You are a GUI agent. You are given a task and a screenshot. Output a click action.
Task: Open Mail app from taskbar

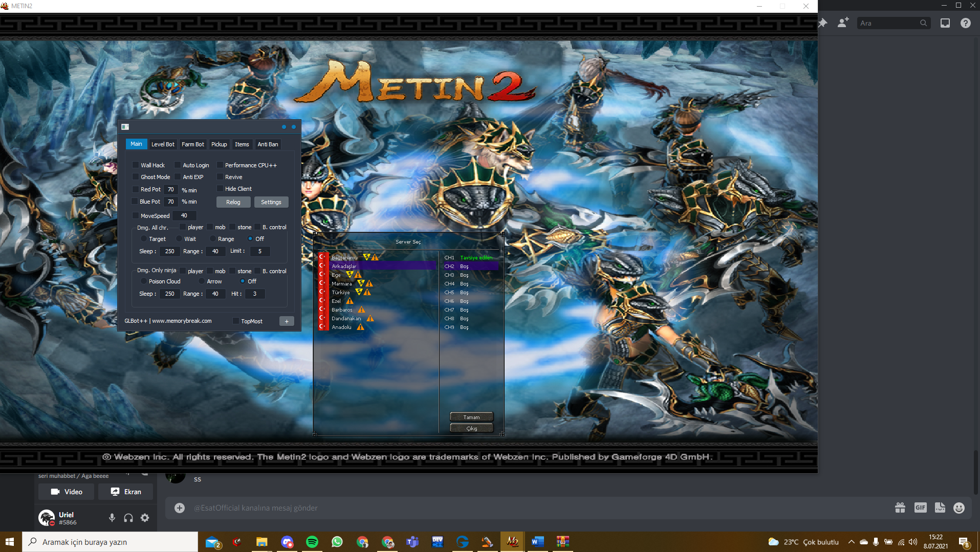click(x=212, y=542)
